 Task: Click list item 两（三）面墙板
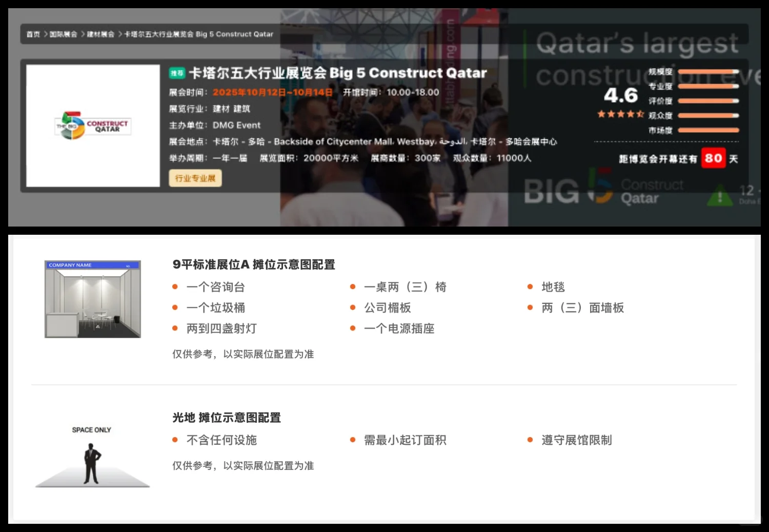point(583,308)
